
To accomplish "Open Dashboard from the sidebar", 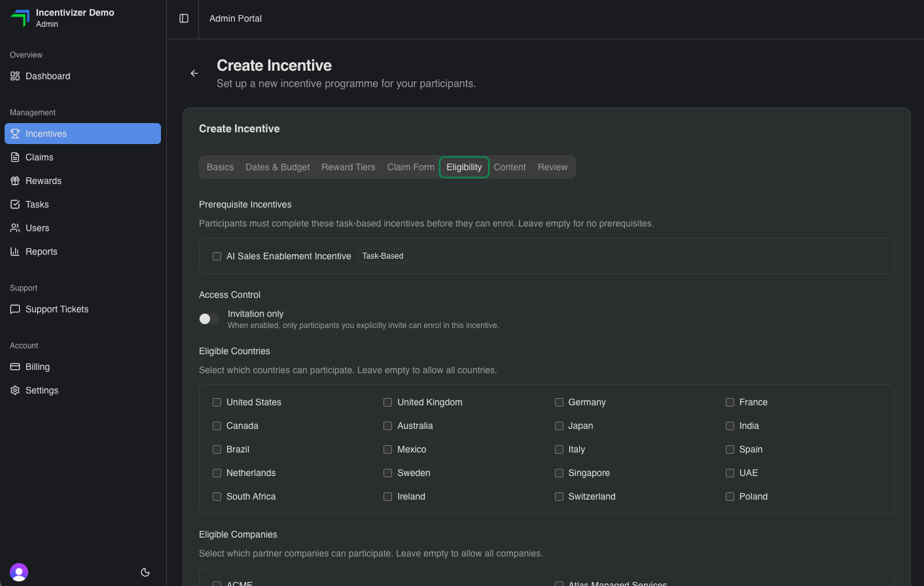I will point(82,76).
